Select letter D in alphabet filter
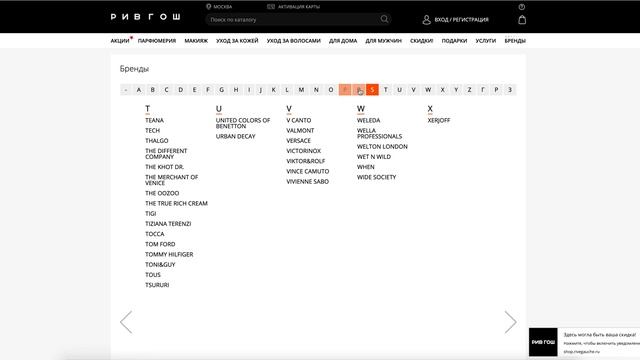Image resolution: width=640 pixels, height=360 pixels. [180, 90]
